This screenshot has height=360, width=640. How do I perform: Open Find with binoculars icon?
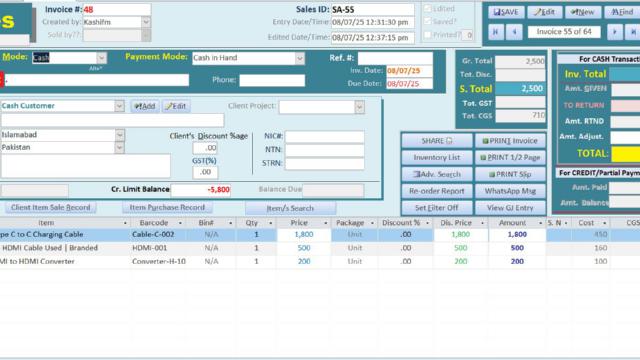coord(622,12)
